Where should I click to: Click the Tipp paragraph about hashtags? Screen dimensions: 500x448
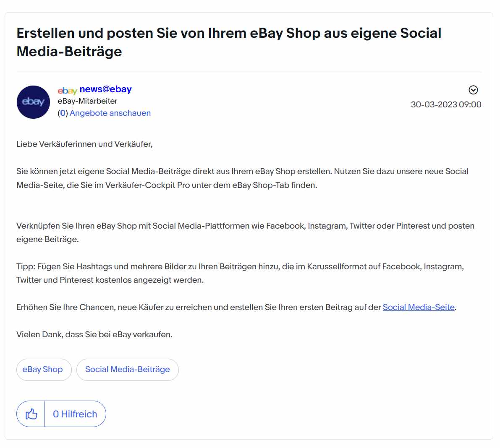[240, 273]
